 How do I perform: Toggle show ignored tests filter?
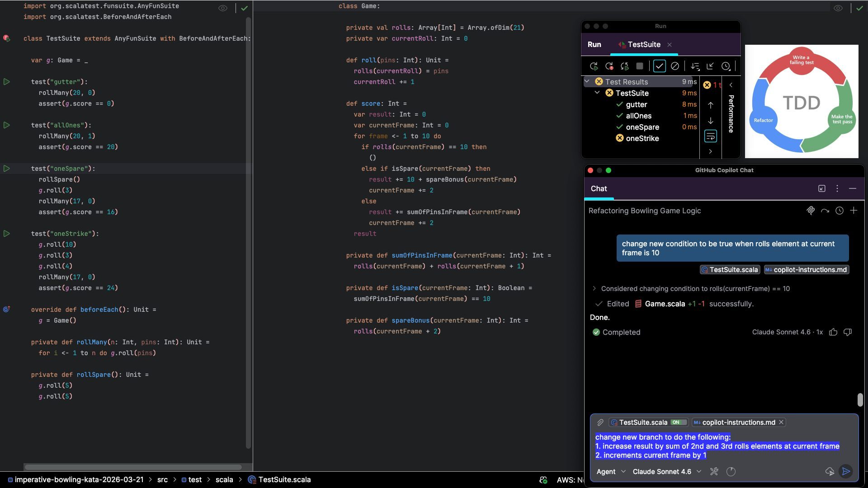(675, 66)
